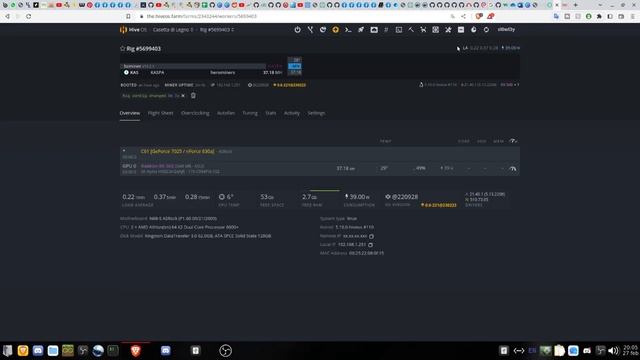
Task: Click the yellow version badge near boot info
Action: point(289,85)
